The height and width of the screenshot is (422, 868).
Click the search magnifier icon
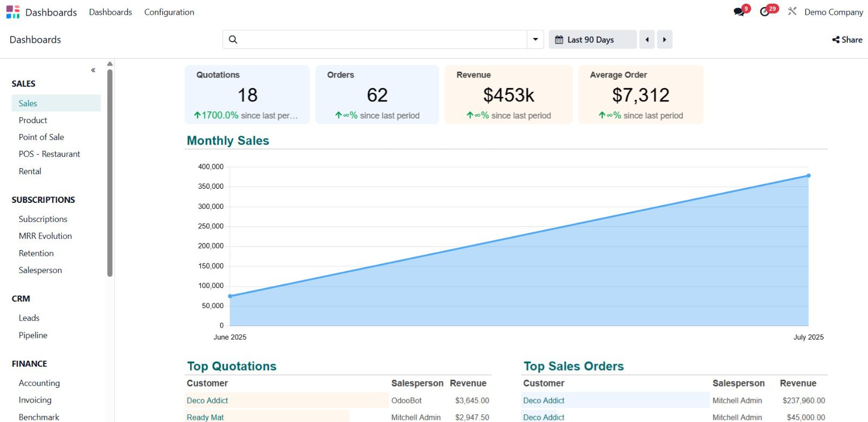pos(233,40)
